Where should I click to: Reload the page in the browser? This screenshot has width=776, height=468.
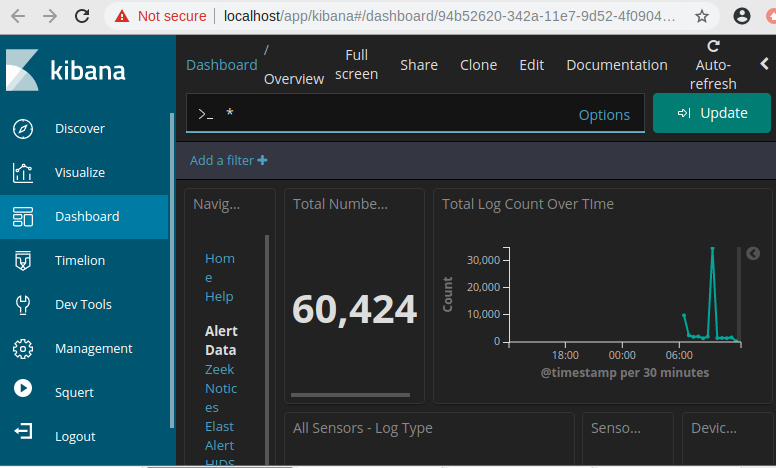(82, 16)
